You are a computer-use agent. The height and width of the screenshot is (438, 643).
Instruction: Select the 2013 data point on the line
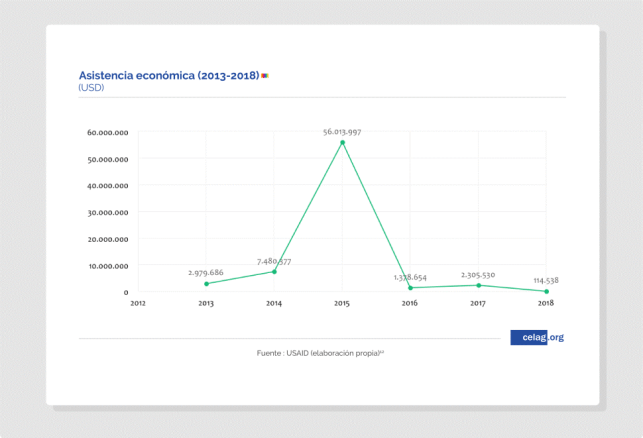[206, 284]
